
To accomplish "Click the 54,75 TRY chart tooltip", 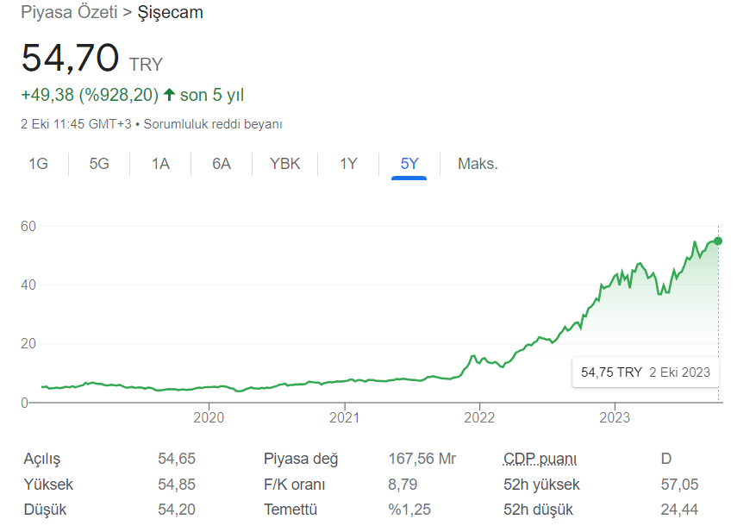I will point(646,372).
